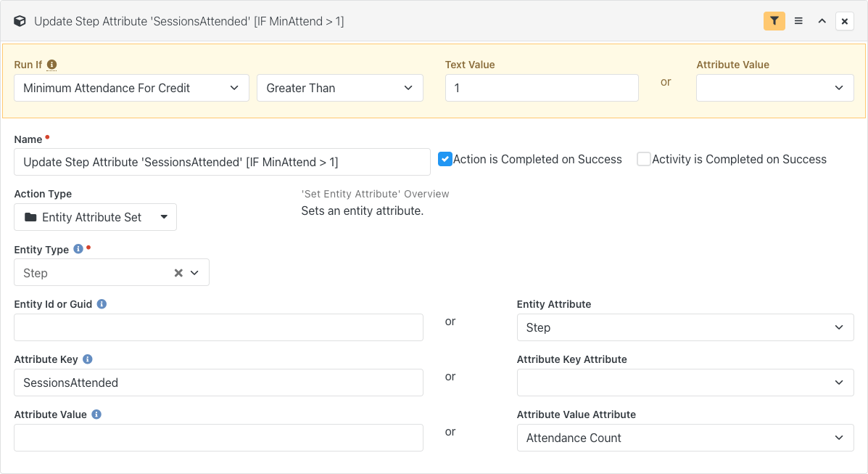868x474 pixels.
Task: Open the Greater Than comparison dropdown
Action: [x=340, y=88]
